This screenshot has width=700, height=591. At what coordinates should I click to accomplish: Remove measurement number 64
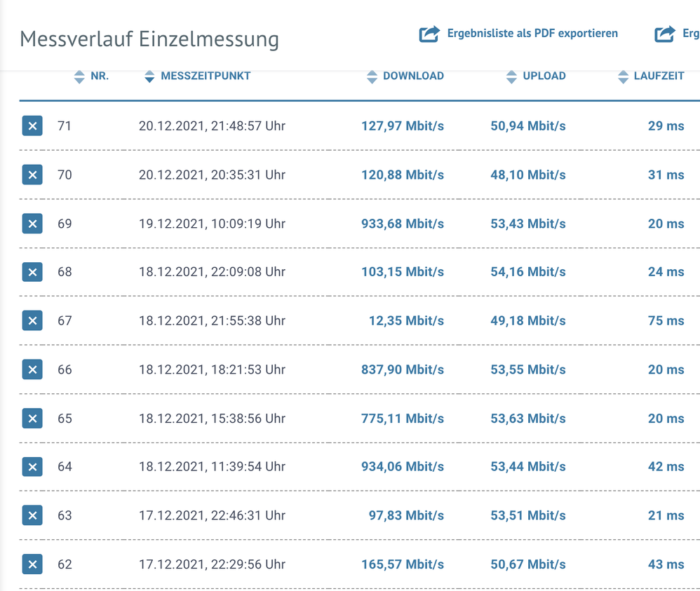[x=32, y=467]
